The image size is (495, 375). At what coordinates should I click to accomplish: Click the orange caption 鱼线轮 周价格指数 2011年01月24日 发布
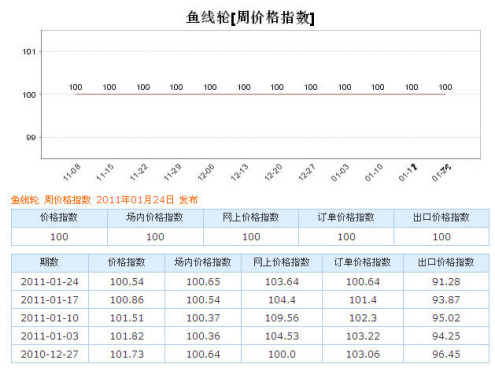click(104, 200)
